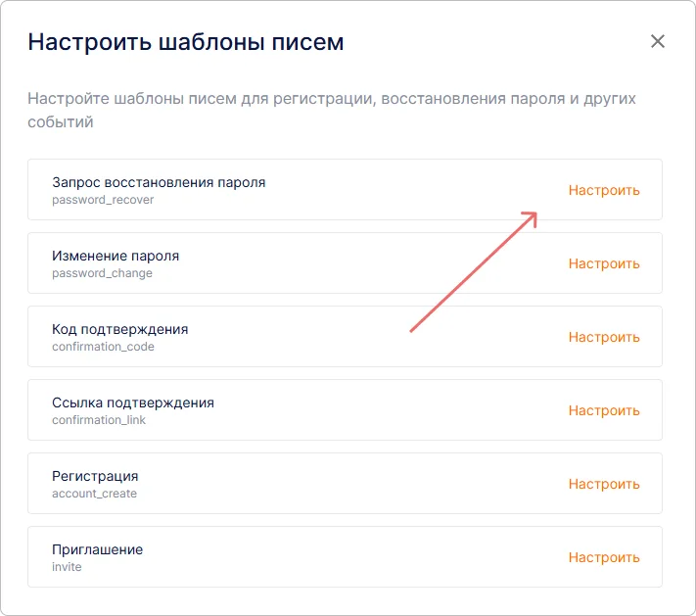Click the invite identifier text
Screen dimensions: 696x616
(67, 567)
